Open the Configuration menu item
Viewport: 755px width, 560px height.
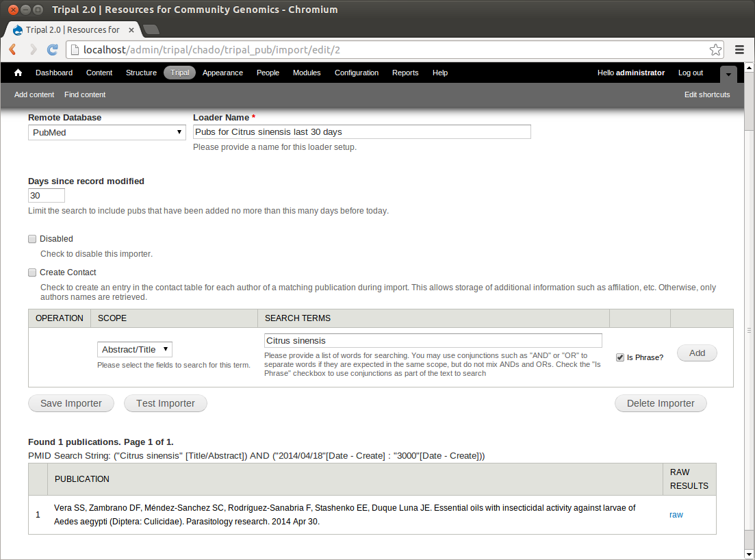point(356,73)
